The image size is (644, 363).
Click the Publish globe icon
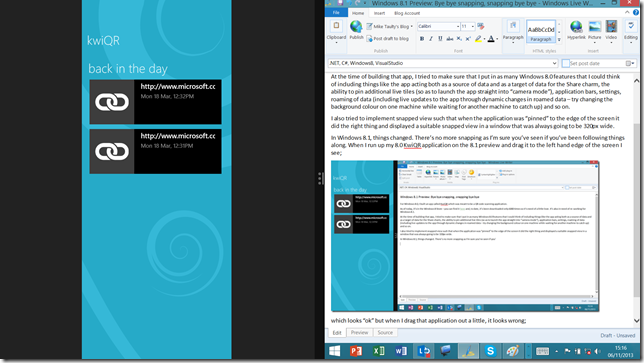[356, 27]
